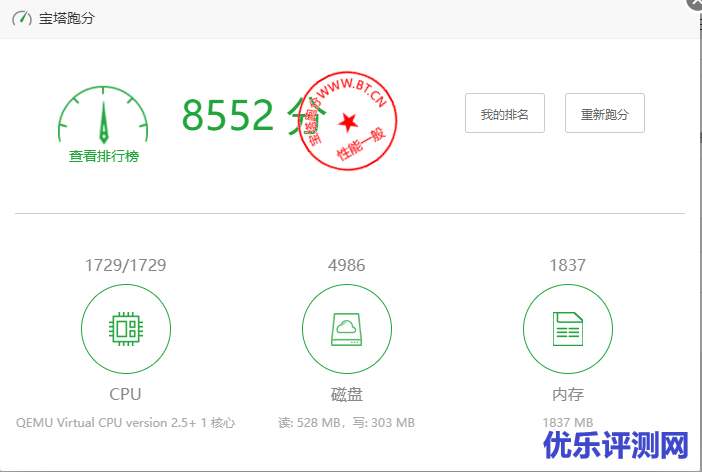Click the disk read 528 MB write text

pyautogui.click(x=346, y=423)
